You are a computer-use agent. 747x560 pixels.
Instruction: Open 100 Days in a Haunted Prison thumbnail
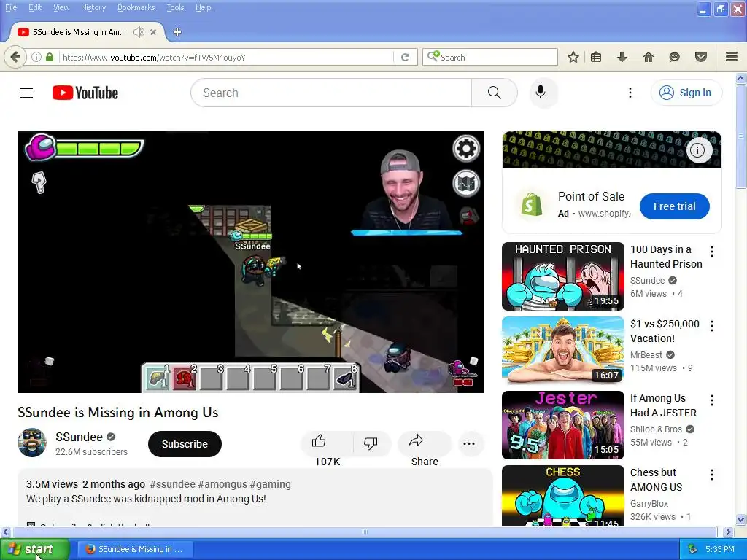pos(562,276)
